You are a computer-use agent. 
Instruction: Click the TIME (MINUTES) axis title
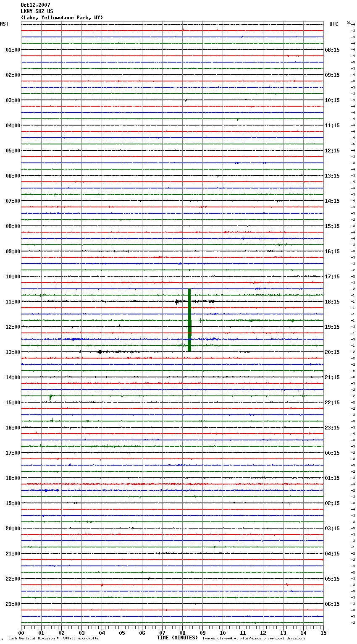177,638
